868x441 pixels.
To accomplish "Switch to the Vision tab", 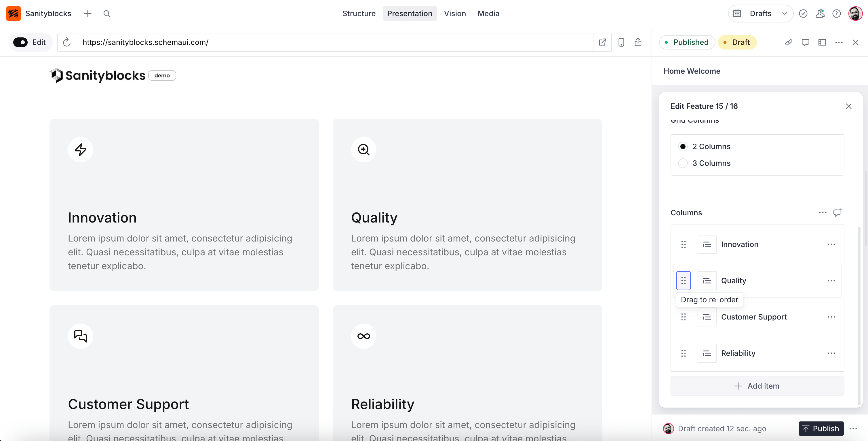I will click(x=454, y=14).
